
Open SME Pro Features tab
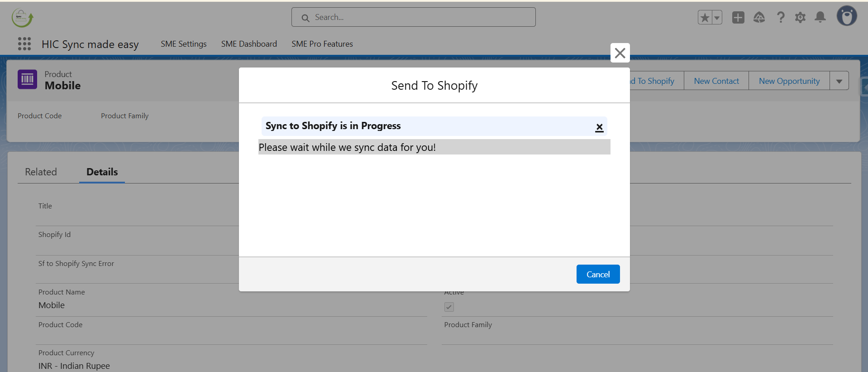(322, 44)
